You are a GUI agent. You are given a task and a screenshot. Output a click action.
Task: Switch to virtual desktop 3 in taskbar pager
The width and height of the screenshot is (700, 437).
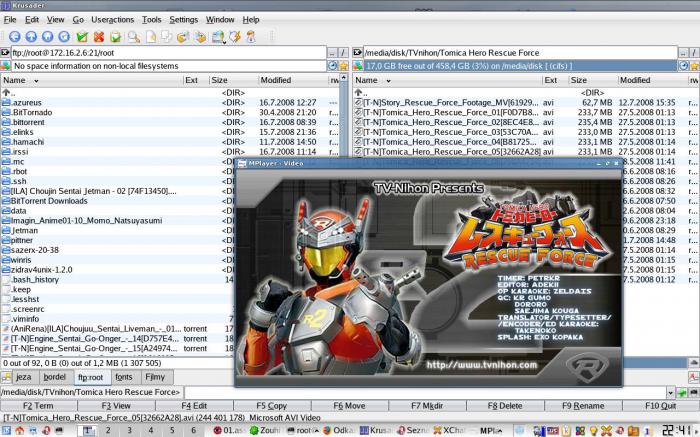(x=129, y=430)
